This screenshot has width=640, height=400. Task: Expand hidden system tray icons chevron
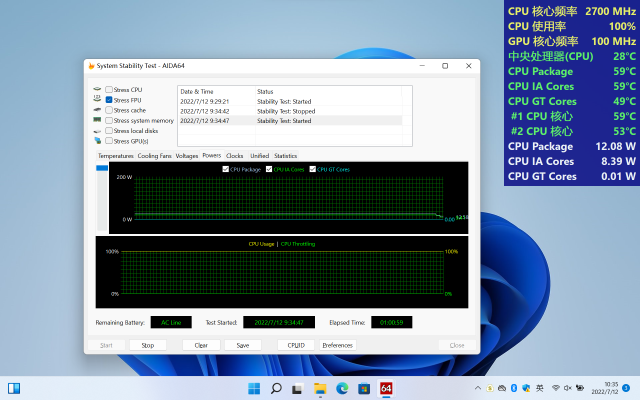click(x=478, y=388)
